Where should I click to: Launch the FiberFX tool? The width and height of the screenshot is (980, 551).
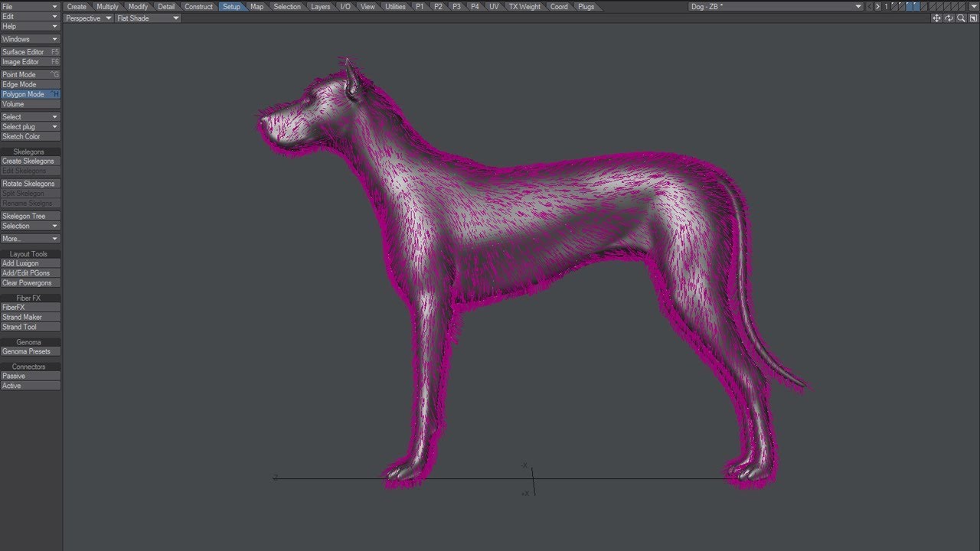[31, 308]
